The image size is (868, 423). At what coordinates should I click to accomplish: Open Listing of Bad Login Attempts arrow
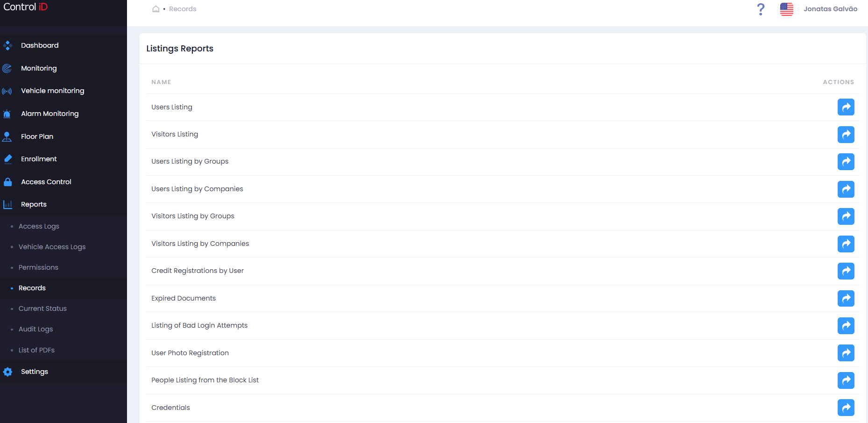846,326
